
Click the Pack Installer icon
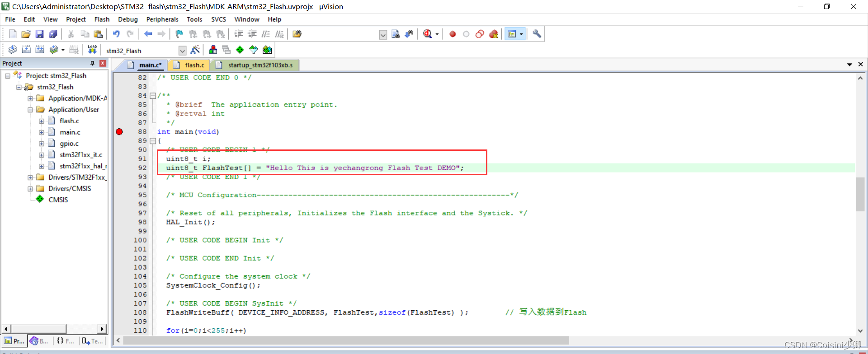point(267,50)
